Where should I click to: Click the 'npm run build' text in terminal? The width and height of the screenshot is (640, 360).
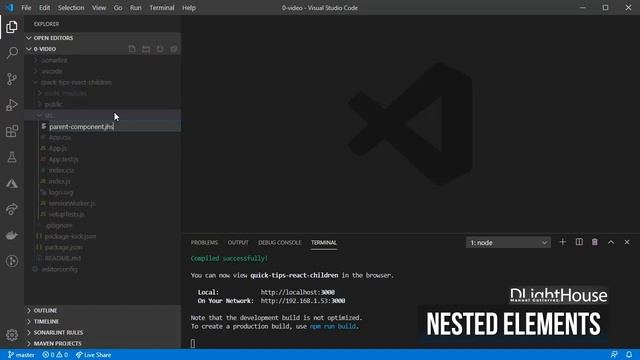pos(333,327)
